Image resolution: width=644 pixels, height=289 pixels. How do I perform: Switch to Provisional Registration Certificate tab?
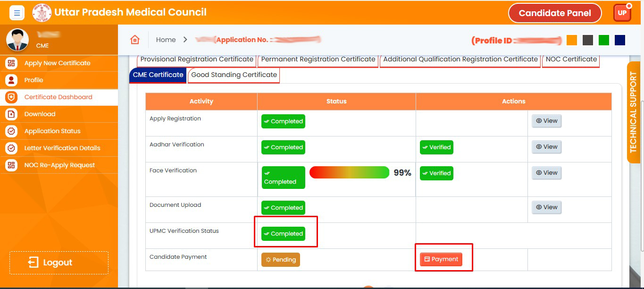pos(197,59)
